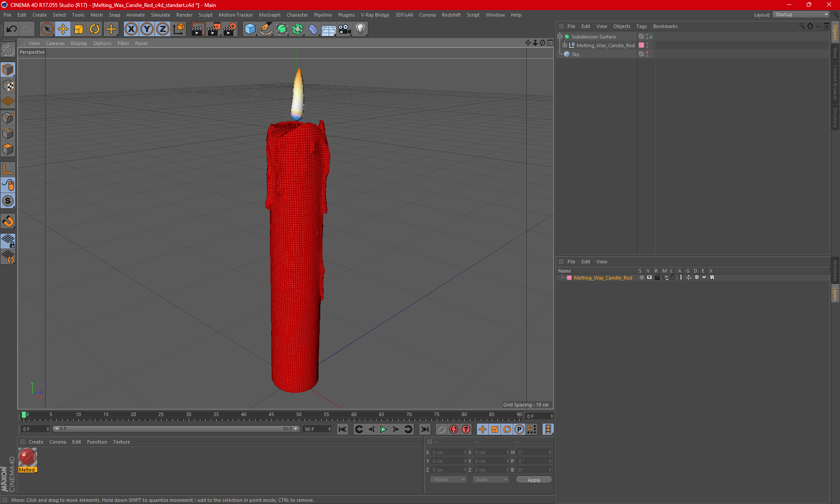This screenshot has width=840, height=504.
Task: Toggle Melting_Wax_Candle_Red visibility dots
Action: (647, 45)
